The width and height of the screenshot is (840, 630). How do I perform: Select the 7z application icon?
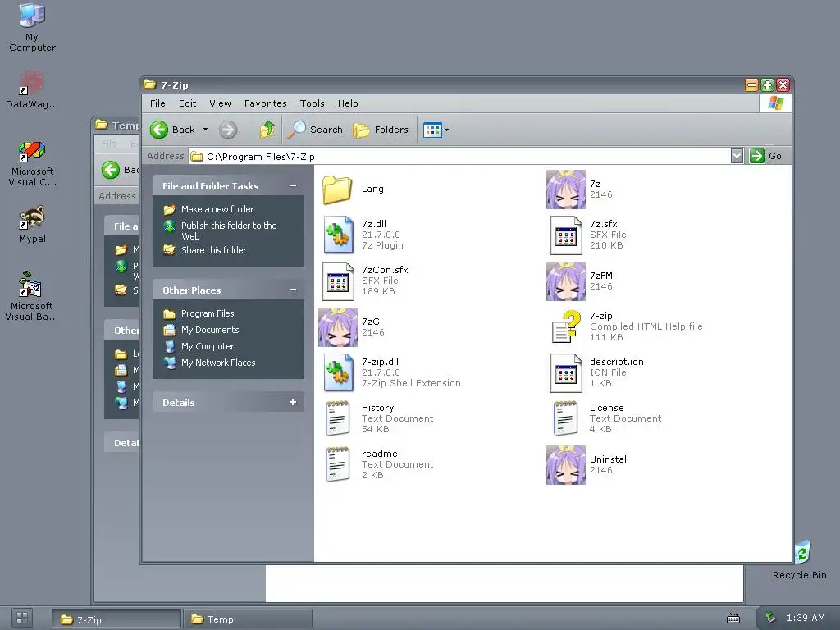[566, 189]
